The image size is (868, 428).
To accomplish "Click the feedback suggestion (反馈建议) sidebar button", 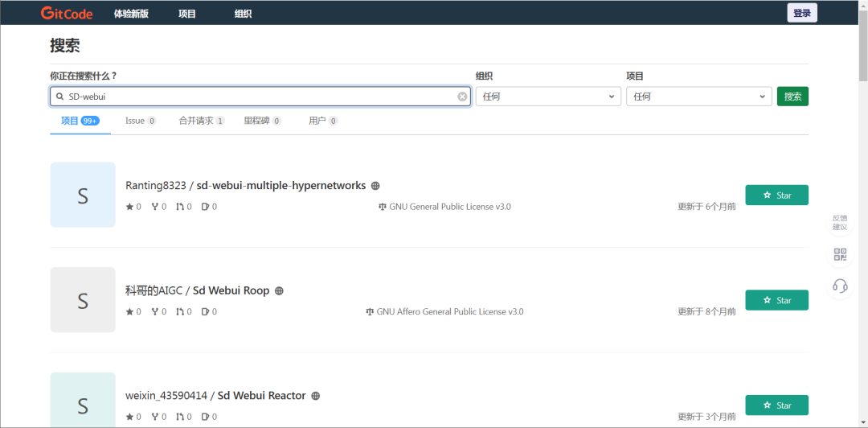I will click(840, 222).
